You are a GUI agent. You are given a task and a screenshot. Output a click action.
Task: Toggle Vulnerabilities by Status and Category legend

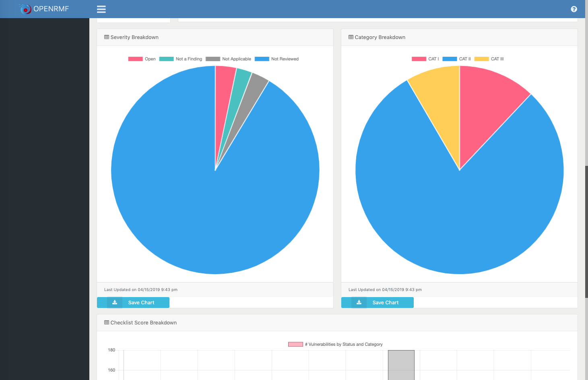335,344
